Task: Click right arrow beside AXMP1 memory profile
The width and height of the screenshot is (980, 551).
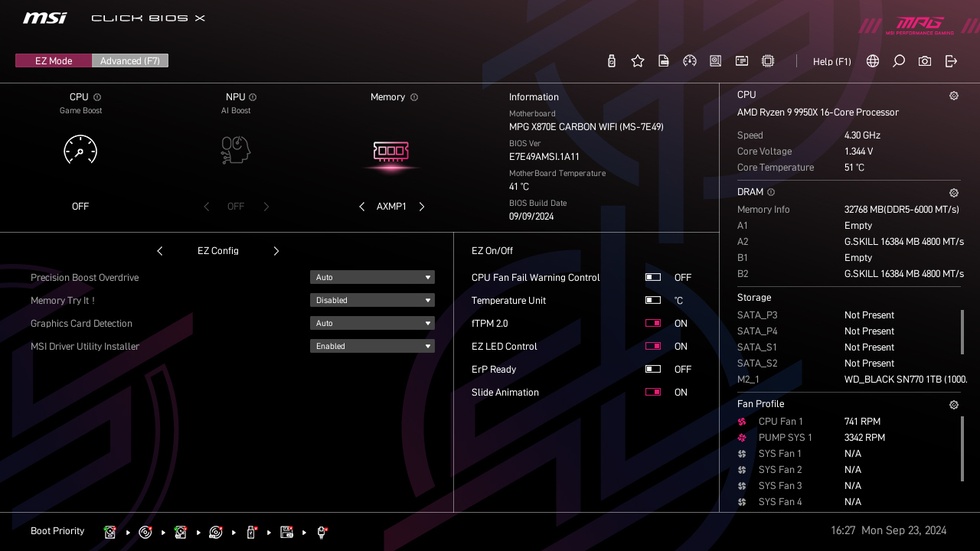Action: click(422, 206)
